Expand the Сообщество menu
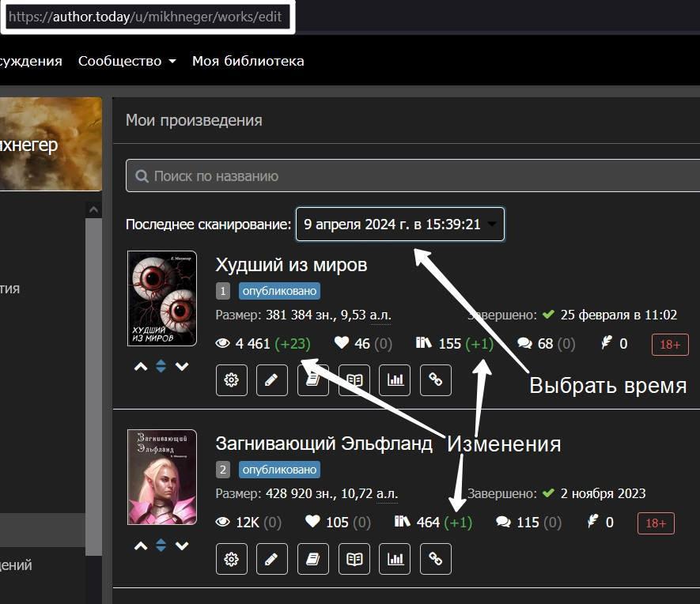 click(x=127, y=61)
